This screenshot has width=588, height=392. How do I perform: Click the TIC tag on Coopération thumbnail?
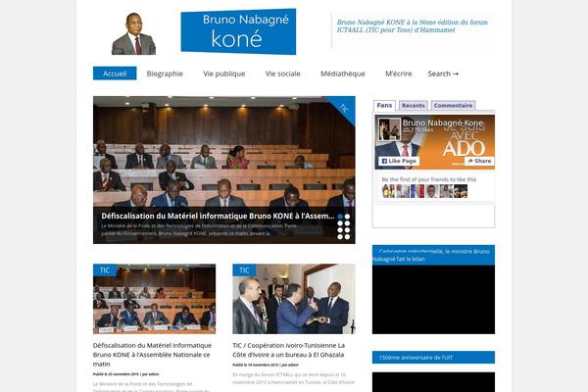click(x=244, y=270)
